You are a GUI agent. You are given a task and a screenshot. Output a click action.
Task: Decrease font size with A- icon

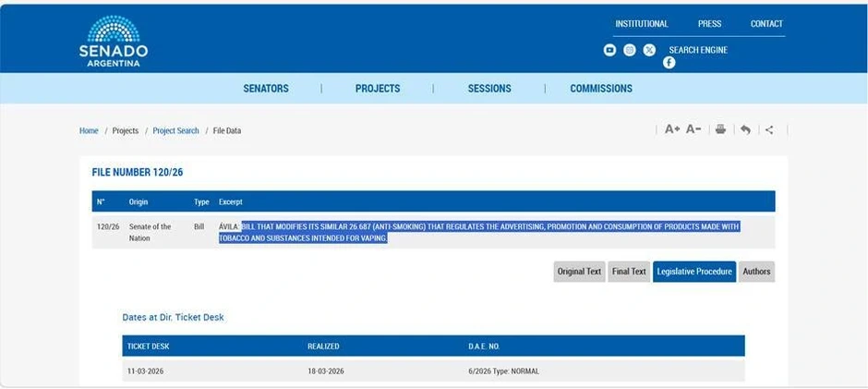[x=693, y=129]
